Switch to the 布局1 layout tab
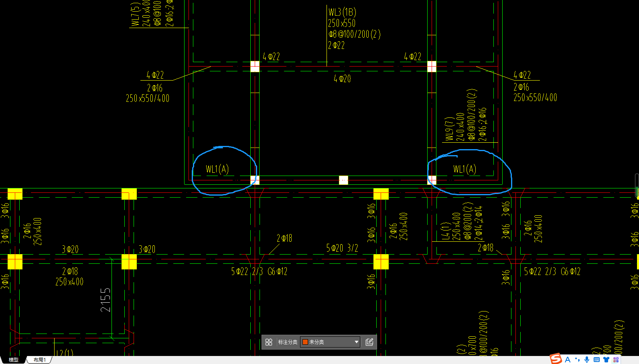The image size is (639, 364). [x=40, y=360]
